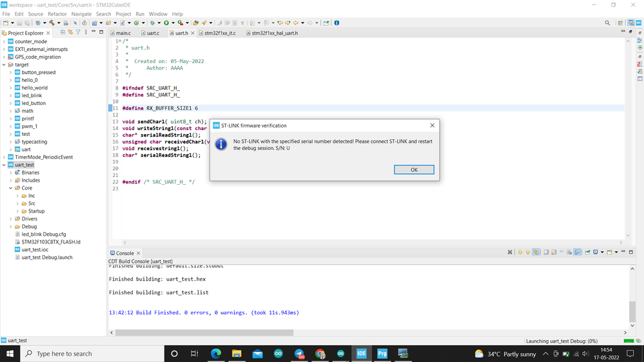Maximize the Console panel
The height and width of the screenshot is (362, 644).
pos(631,252)
